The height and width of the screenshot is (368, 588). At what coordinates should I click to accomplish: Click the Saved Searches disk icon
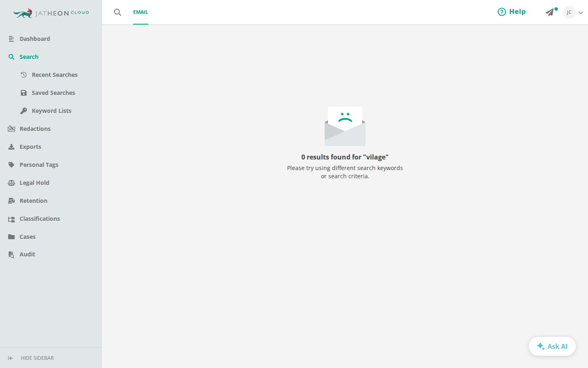click(24, 93)
